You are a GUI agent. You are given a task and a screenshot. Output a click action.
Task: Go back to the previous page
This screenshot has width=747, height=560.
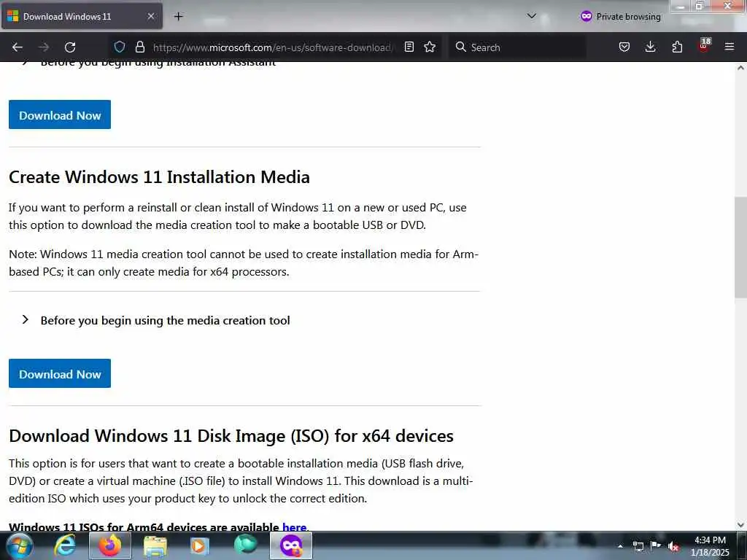pos(18,47)
